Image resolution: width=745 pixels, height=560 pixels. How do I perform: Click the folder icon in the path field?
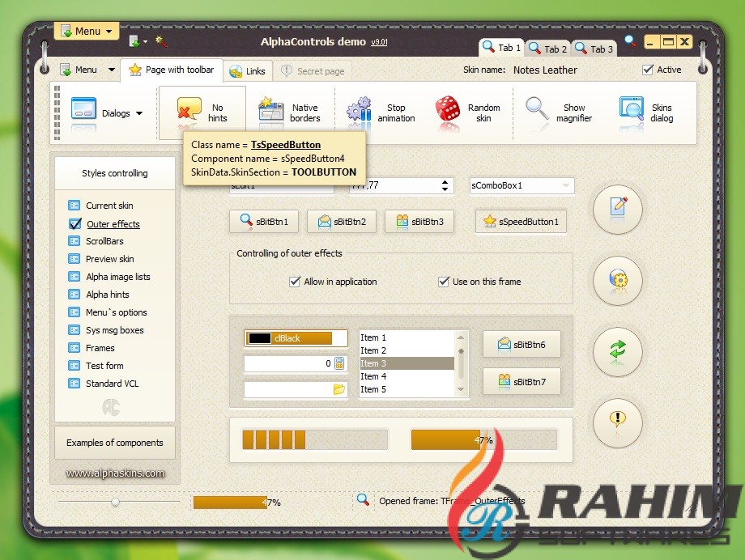pos(338,389)
